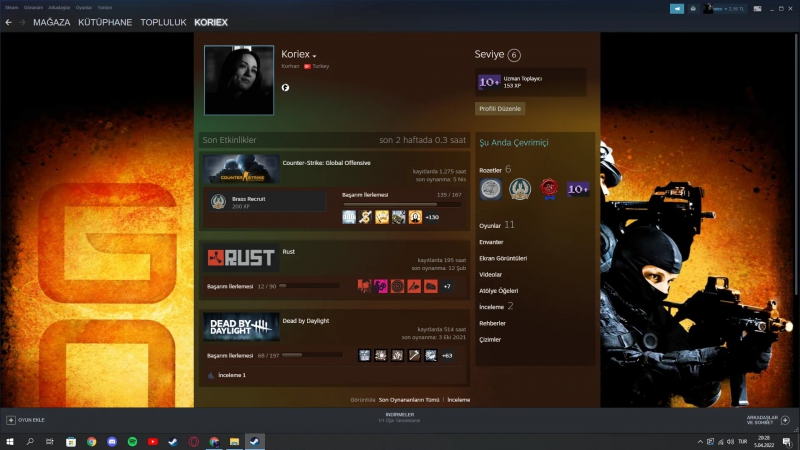The height and width of the screenshot is (450, 800).
Task: Open the TOPLULUK tab
Action: [x=163, y=22]
